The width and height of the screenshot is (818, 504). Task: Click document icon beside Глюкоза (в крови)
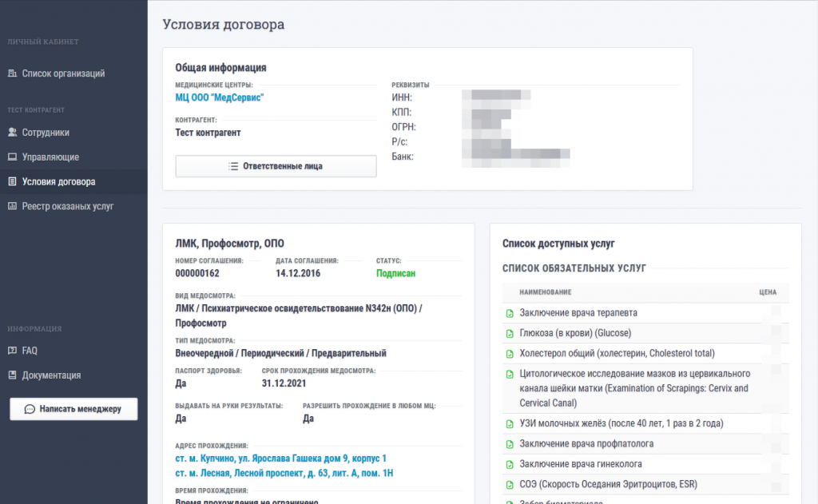pyautogui.click(x=510, y=333)
